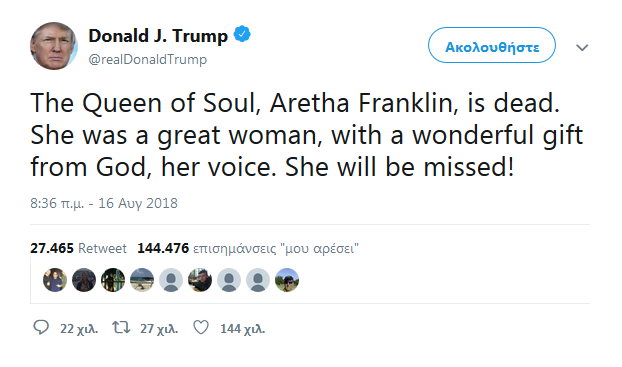
Task: Click the blue verified badge
Action: (x=242, y=34)
